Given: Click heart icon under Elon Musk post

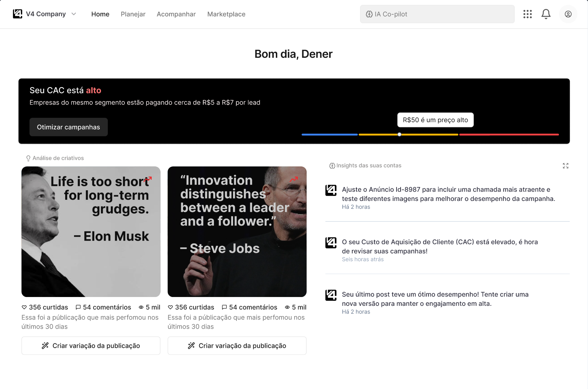Looking at the screenshot, I should pos(24,307).
